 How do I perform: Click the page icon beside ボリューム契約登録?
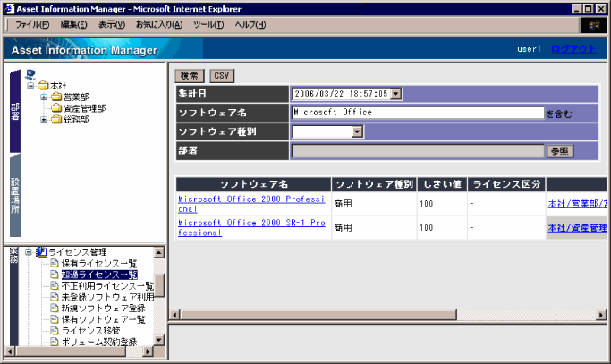55,342
